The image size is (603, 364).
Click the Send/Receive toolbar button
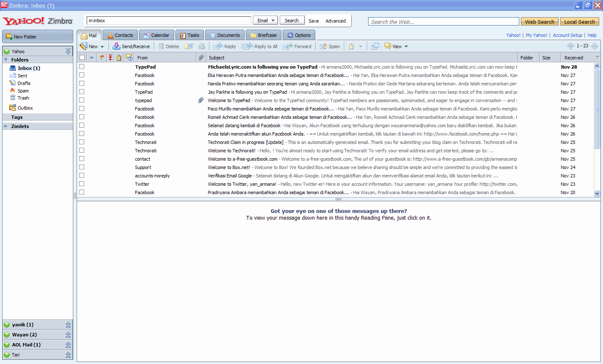(x=131, y=46)
